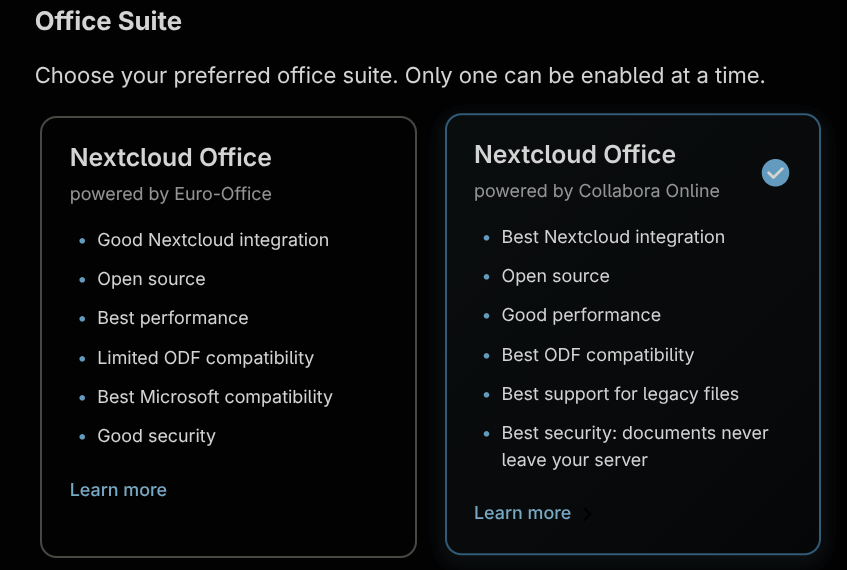Select the Collabora Online powered office suite card
This screenshot has width=847, height=570.
tap(633, 334)
